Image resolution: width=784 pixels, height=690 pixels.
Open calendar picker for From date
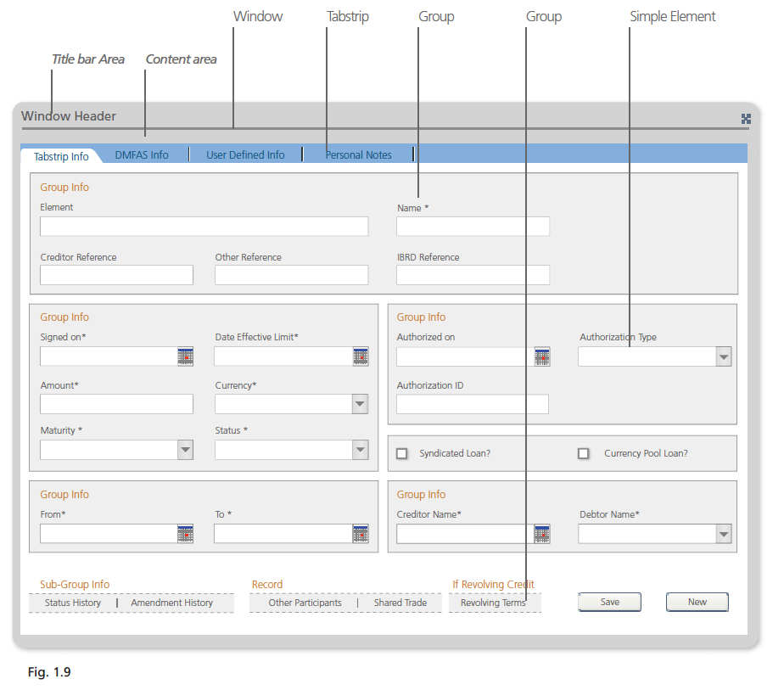pyautogui.click(x=186, y=533)
